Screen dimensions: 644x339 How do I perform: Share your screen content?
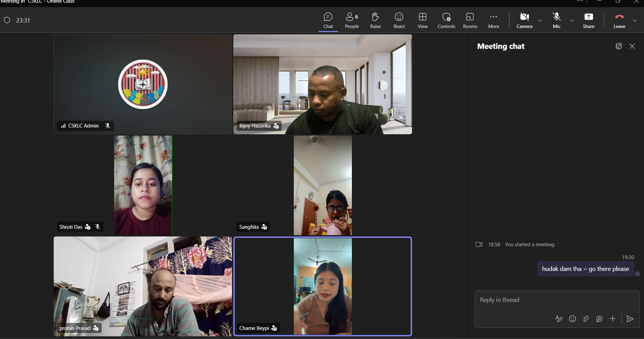(588, 21)
